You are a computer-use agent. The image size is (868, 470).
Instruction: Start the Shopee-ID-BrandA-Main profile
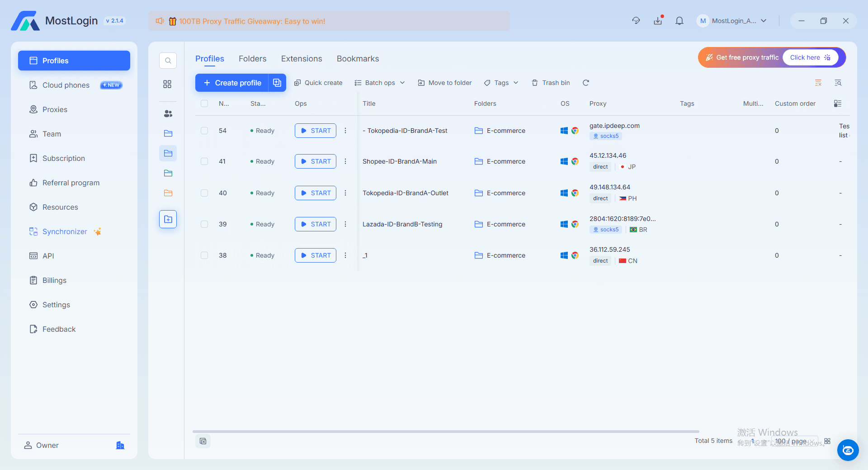316,161
